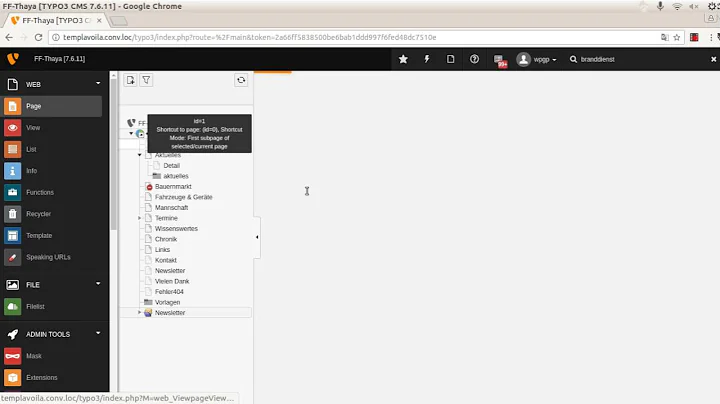Viewport: 720px width, 404px height.
Task: Bookmark this page with Chrome star
Action: click(x=676, y=37)
